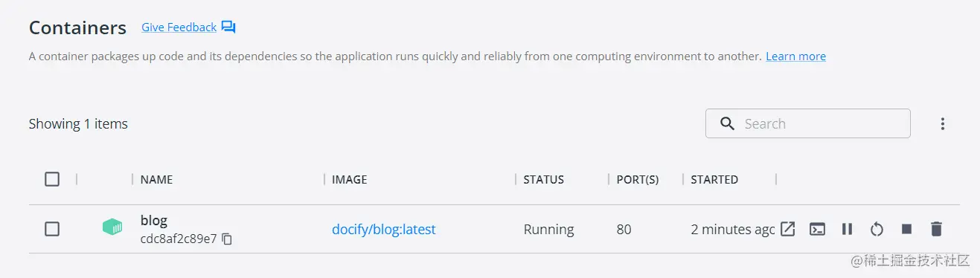Follow the Learn more link
This screenshot has height=278, width=980.
pos(795,56)
